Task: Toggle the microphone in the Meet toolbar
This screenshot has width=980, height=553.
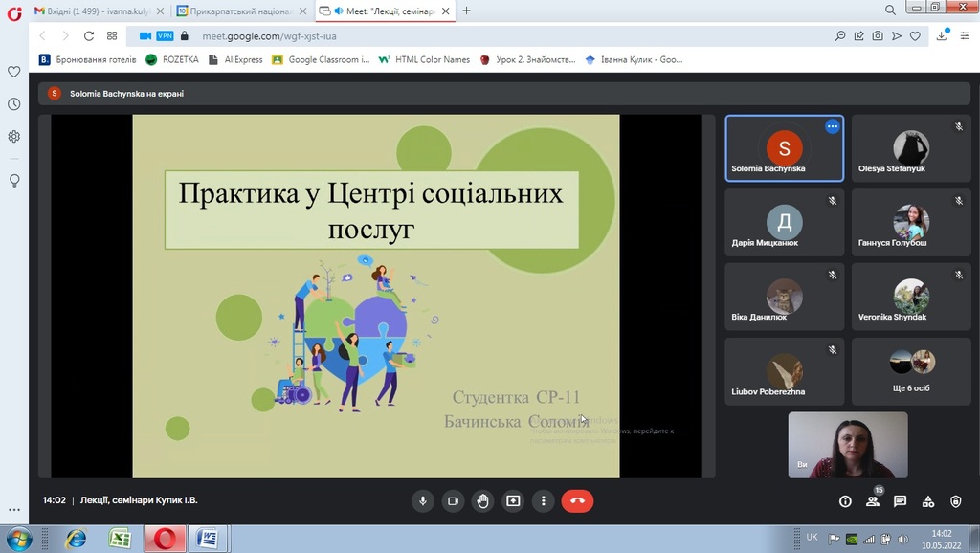Action: (423, 500)
